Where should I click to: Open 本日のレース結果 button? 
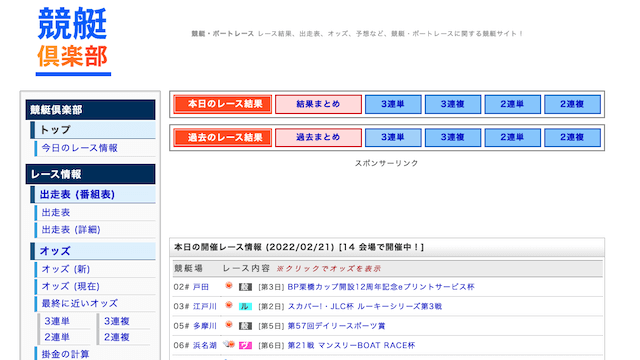[x=222, y=104]
